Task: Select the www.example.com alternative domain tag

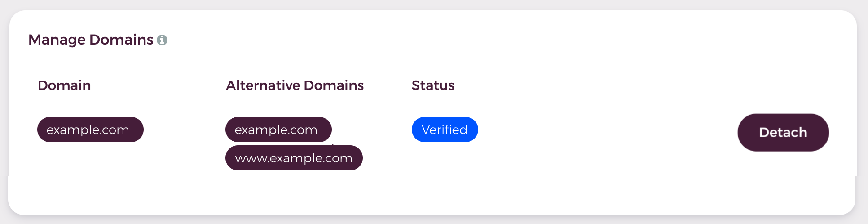Action: 294,158
